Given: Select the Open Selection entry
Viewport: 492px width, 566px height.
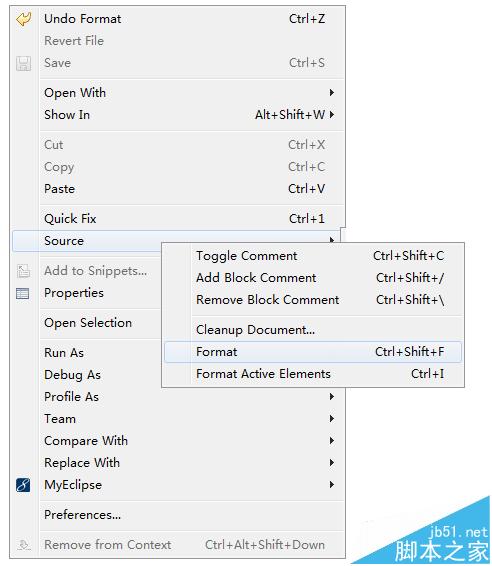Looking at the screenshot, I should [88, 323].
